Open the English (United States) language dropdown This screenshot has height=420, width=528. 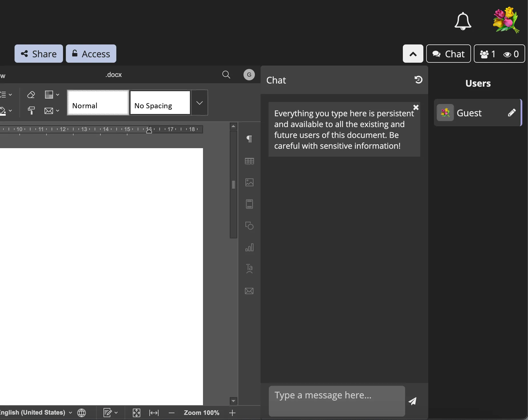pyautogui.click(x=35, y=413)
